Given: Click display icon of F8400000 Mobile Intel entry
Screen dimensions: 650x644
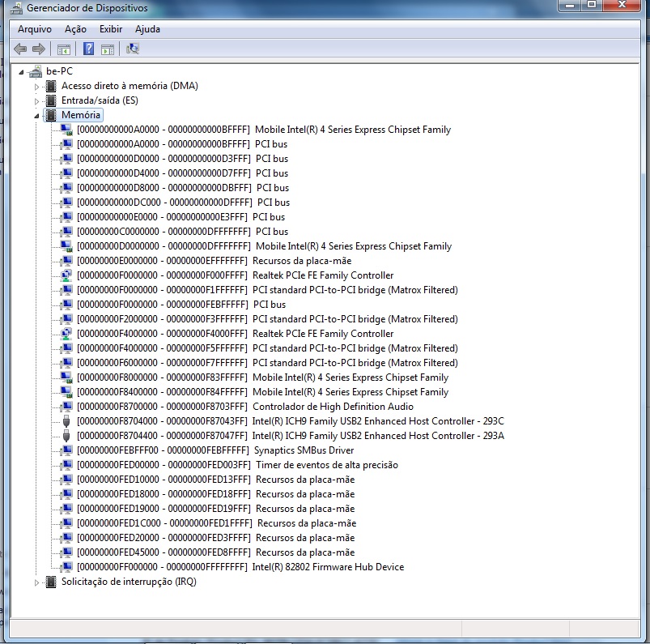Looking at the screenshot, I should [66, 392].
